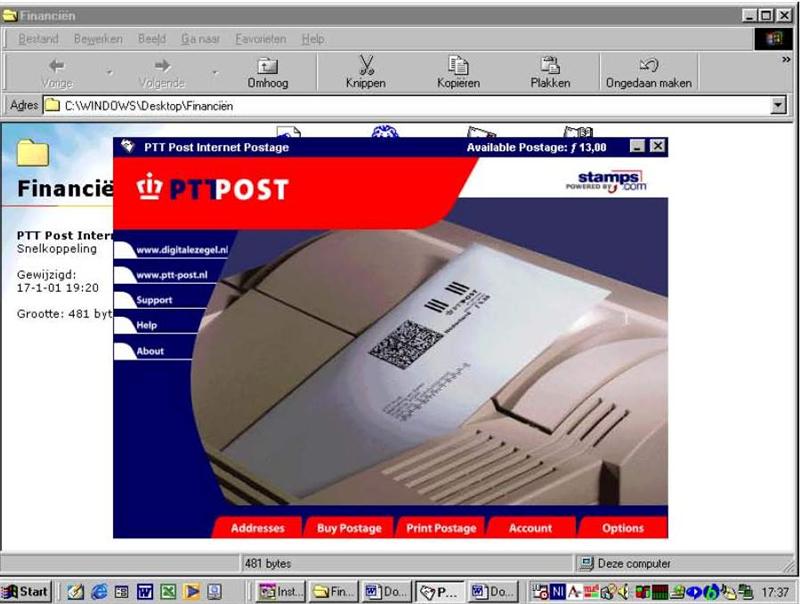This screenshot has height=604, width=800.
Task: Expand the address bar dropdown
Action: click(778, 106)
